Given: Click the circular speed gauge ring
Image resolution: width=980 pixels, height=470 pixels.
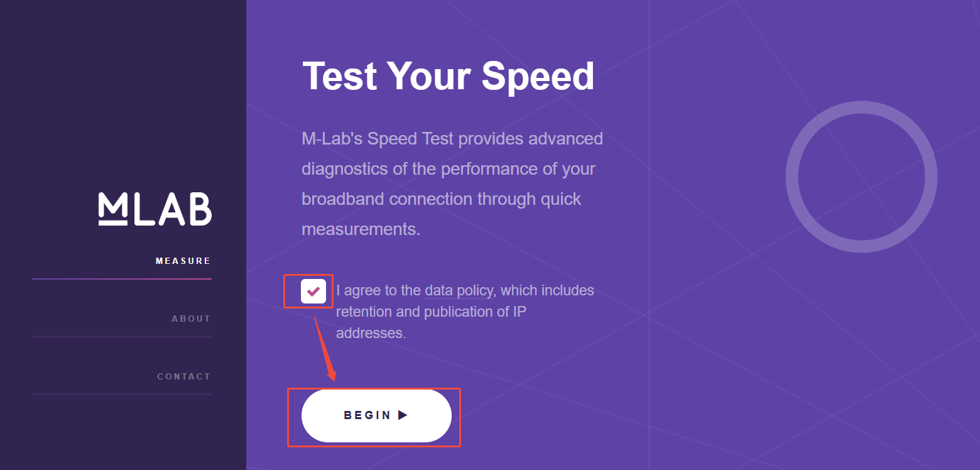Looking at the screenshot, I should click(x=792, y=177).
